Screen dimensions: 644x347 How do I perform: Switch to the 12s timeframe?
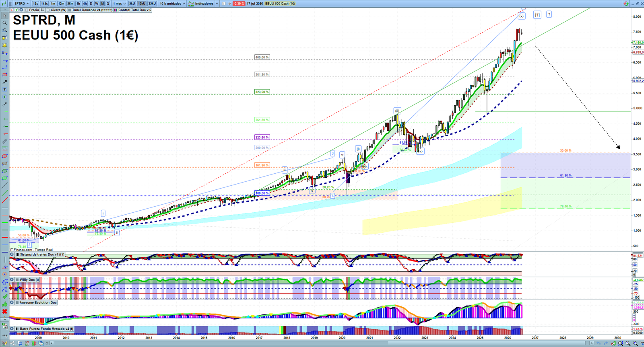pyautogui.click(x=35, y=4)
